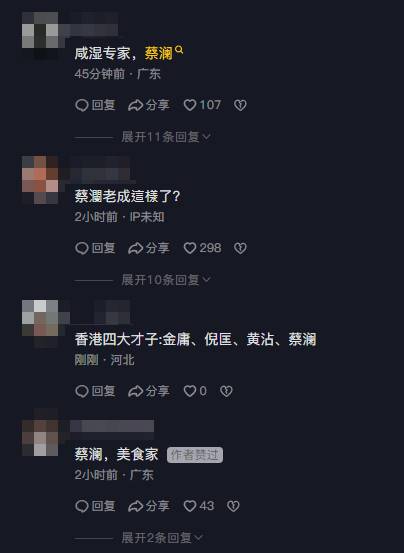This screenshot has height=553, width=404.
Task: Reply to the 咸湿专家 comment
Action: [95, 105]
